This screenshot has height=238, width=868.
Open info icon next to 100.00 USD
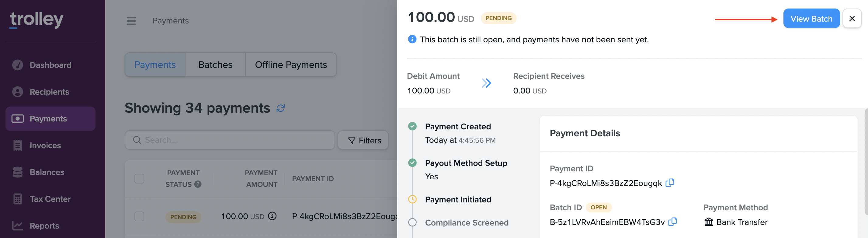pos(272,216)
